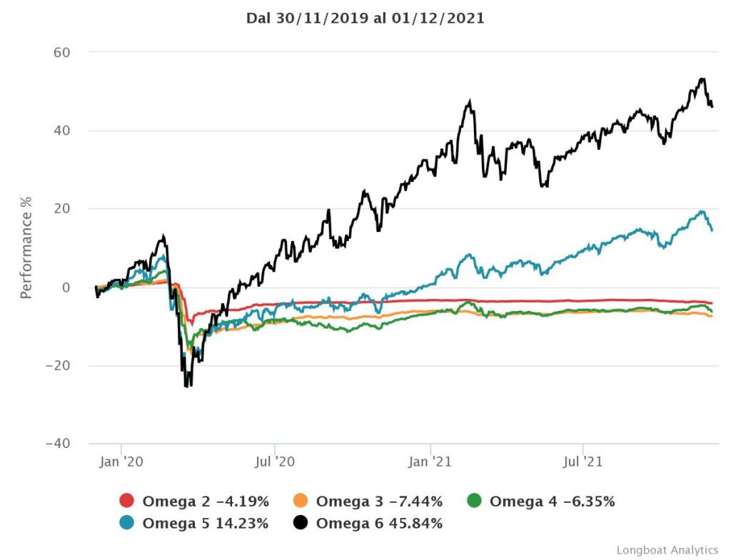Click the Performance % axis title
731x560 pixels.
26,248
